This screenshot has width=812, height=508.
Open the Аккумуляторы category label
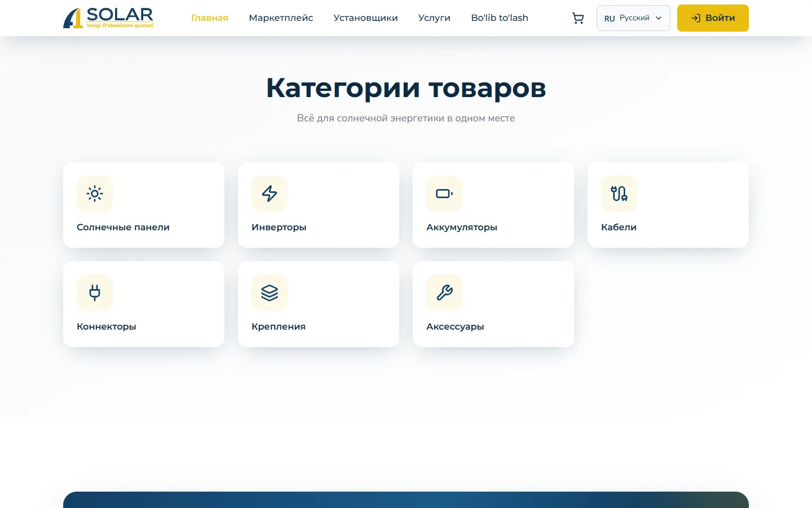point(462,227)
